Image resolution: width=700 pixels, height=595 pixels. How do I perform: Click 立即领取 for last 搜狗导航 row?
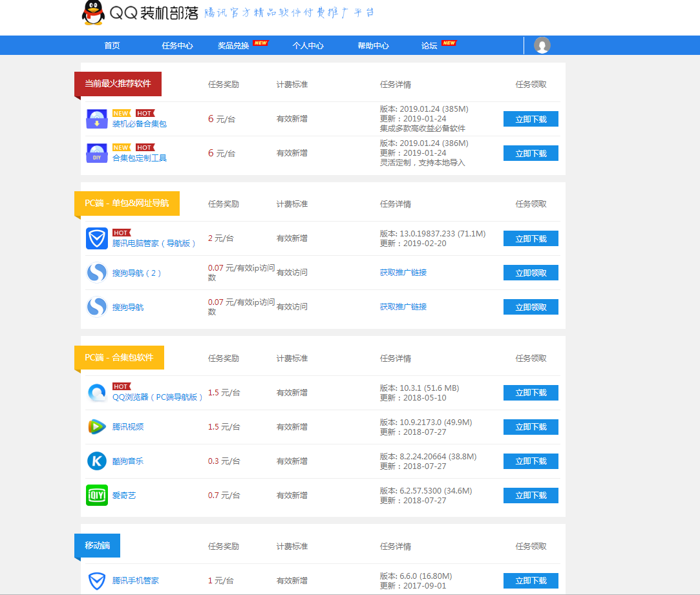click(x=531, y=307)
